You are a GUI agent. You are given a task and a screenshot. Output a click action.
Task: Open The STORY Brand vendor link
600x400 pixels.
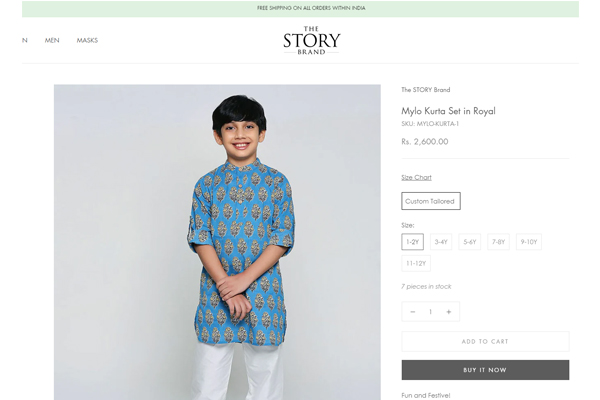(x=425, y=90)
